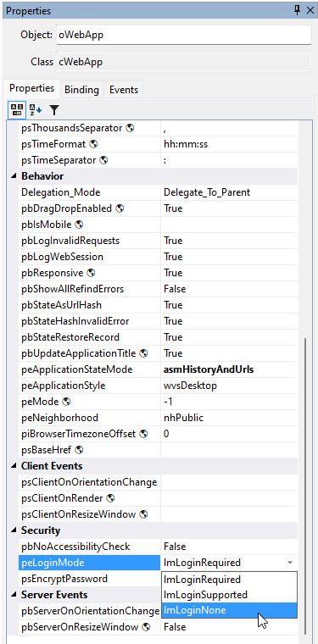This screenshot has width=318, height=644.
Task: Click the nhPublic value
Action: (x=184, y=418)
